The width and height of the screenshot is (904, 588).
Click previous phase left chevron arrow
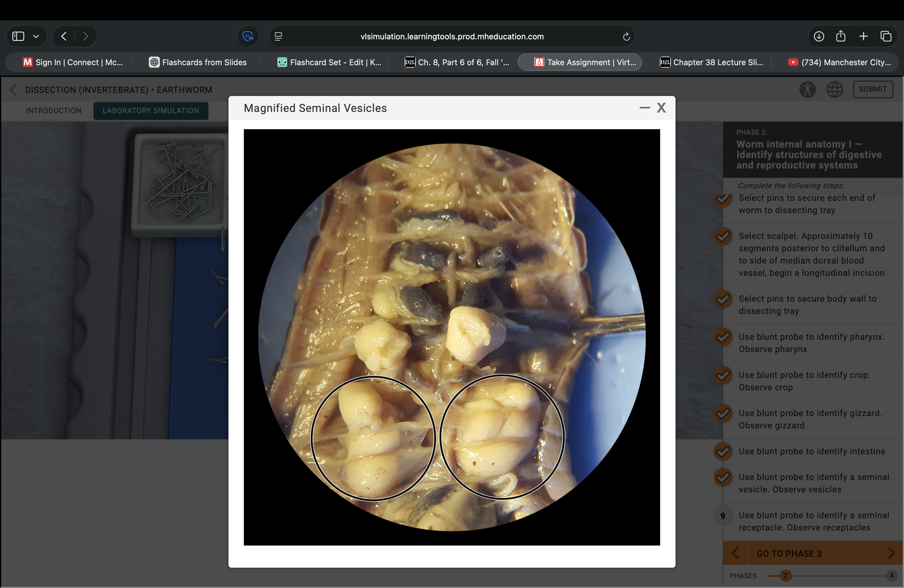click(x=735, y=553)
